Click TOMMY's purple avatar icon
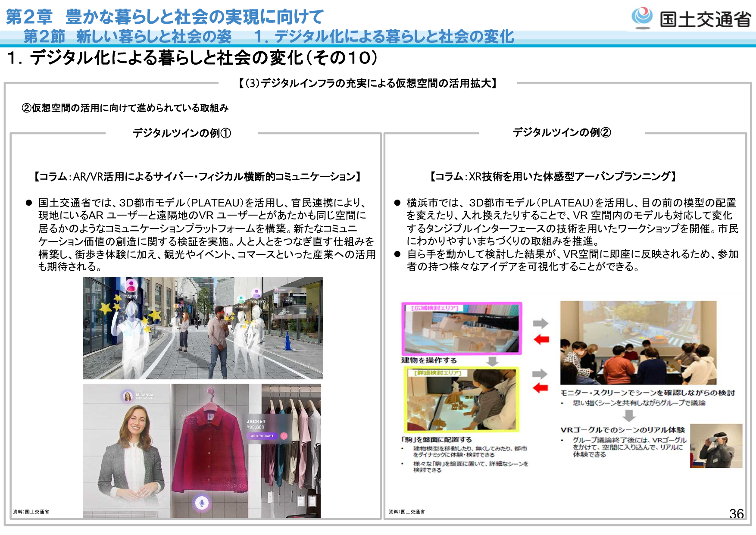This screenshot has width=756, height=535. click(257, 294)
